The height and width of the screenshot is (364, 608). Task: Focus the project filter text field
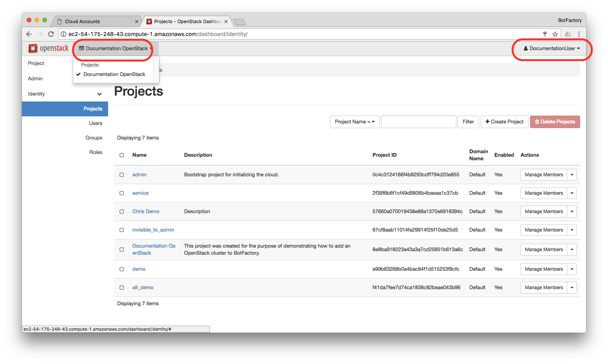(x=419, y=122)
